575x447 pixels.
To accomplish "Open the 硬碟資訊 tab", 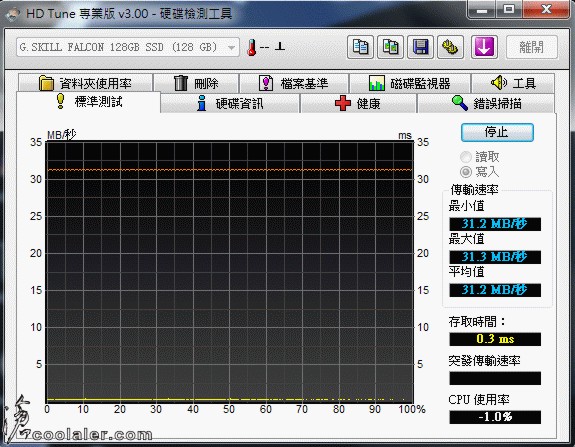I will point(230,103).
